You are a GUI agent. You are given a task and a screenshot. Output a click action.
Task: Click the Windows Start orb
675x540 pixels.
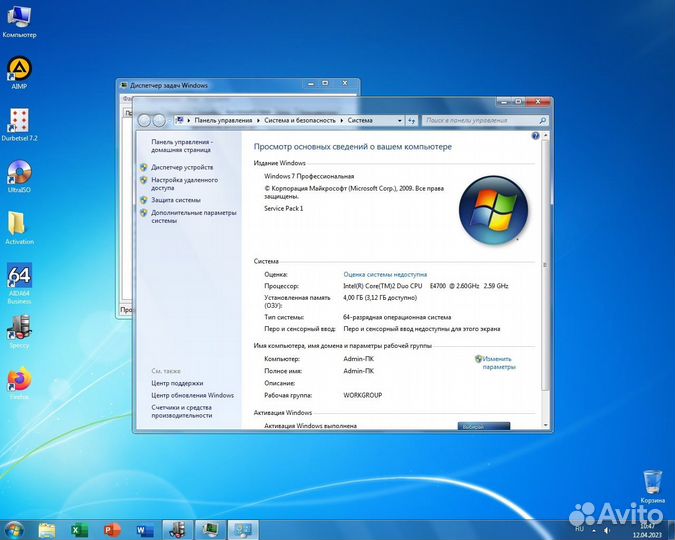[14, 530]
